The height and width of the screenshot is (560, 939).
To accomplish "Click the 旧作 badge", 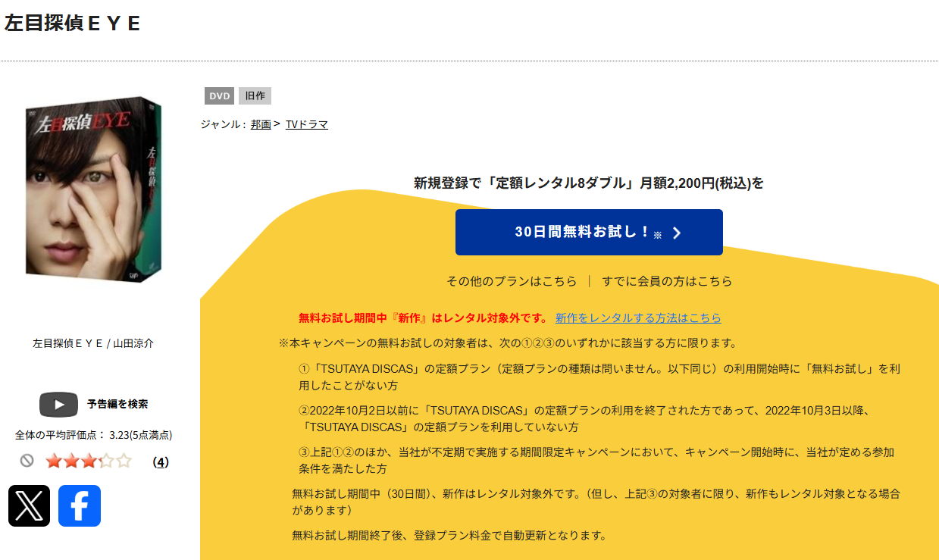I will [x=255, y=96].
